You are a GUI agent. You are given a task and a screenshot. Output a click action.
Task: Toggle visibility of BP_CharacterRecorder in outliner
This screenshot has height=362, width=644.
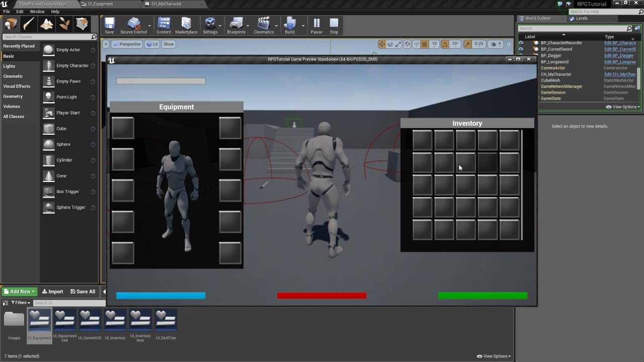click(x=521, y=43)
